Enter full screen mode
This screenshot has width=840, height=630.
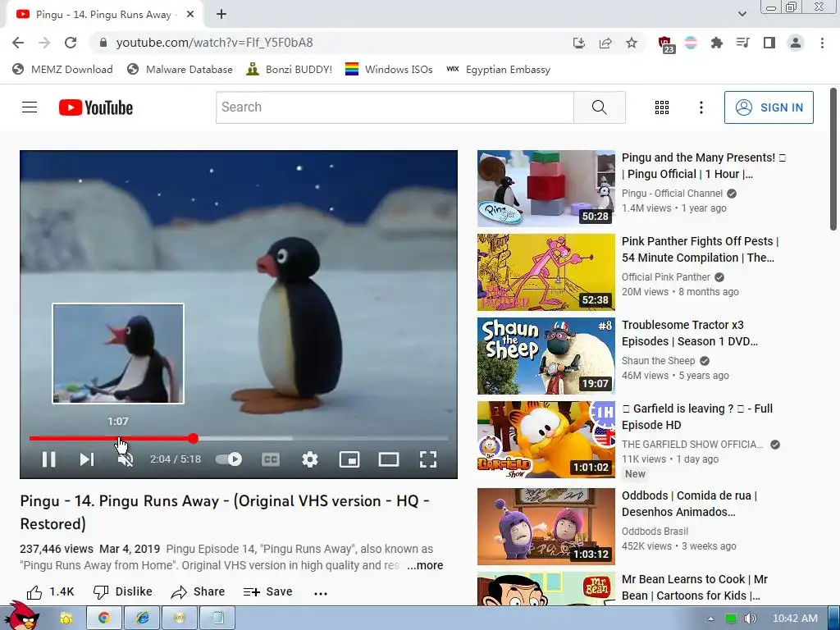click(428, 459)
